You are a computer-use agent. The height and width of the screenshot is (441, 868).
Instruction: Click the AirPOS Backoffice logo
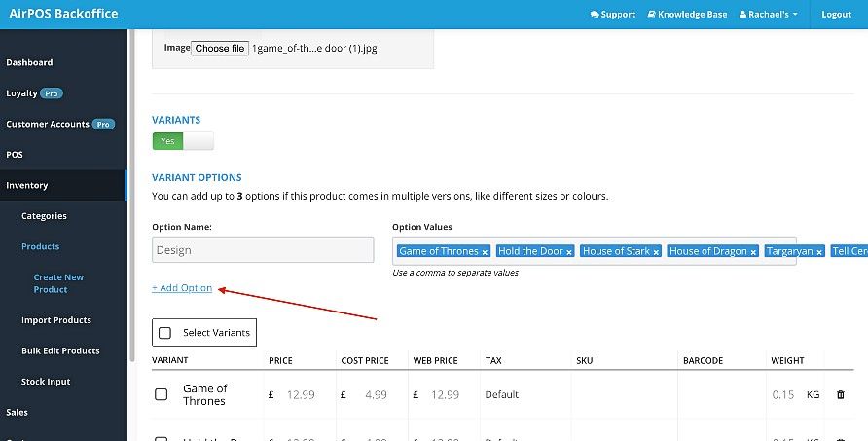pos(63,14)
